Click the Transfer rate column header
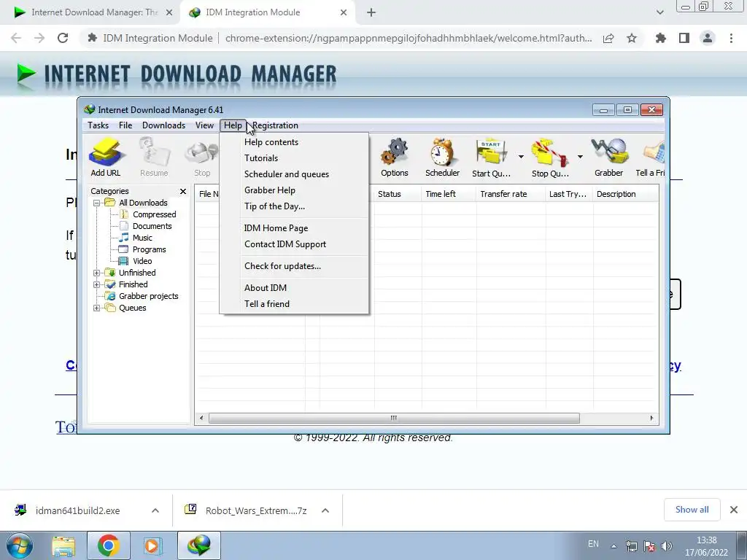The width and height of the screenshot is (747, 560). click(x=511, y=194)
